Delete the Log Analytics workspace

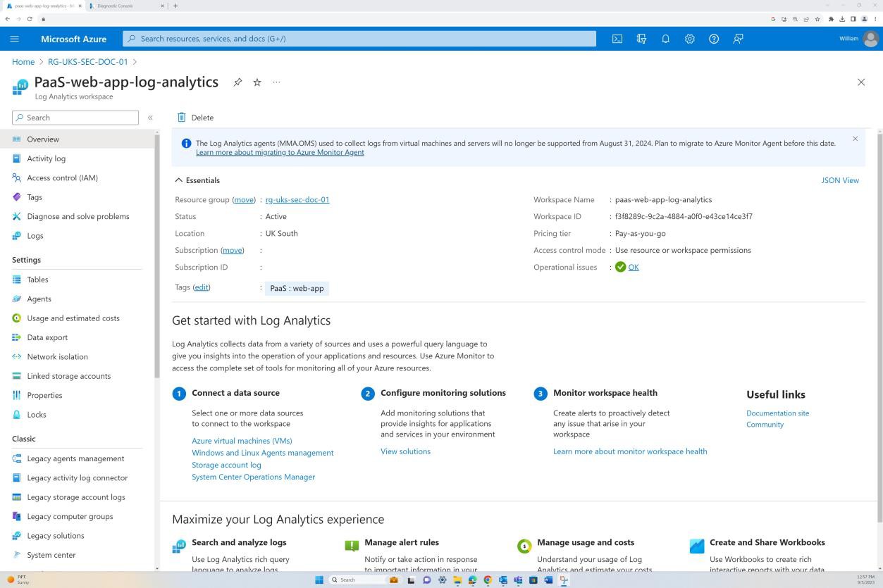point(195,117)
